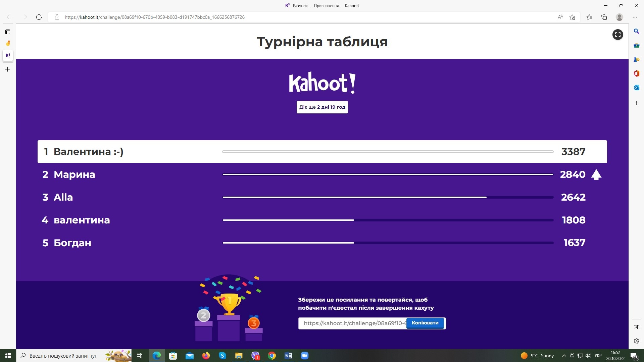Open Edge sidebar settings gear
Image resolution: width=644 pixels, height=362 pixels.
tap(636, 341)
